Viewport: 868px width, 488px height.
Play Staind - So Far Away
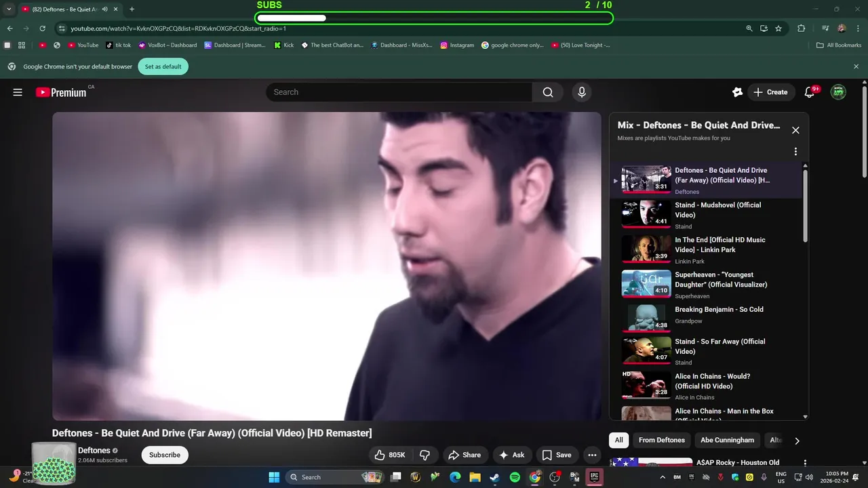(705, 351)
